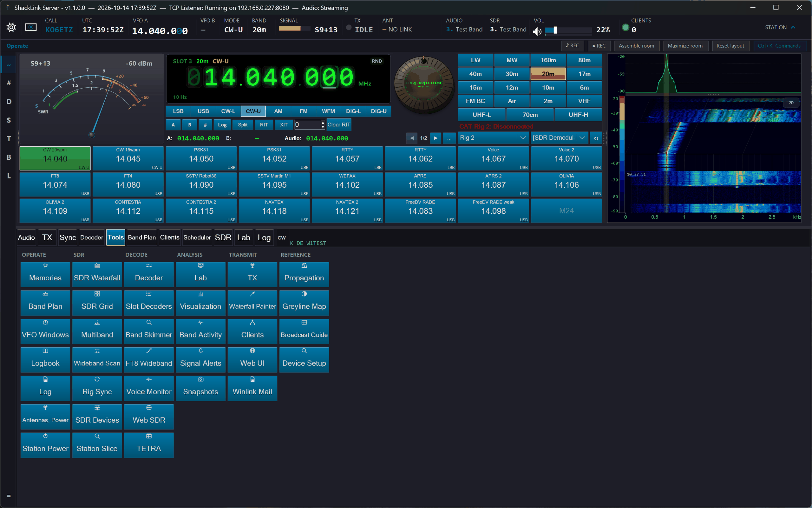Switch mode to CW-L
The width and height of the screenshot is (812, 508).
pos(228,111)
